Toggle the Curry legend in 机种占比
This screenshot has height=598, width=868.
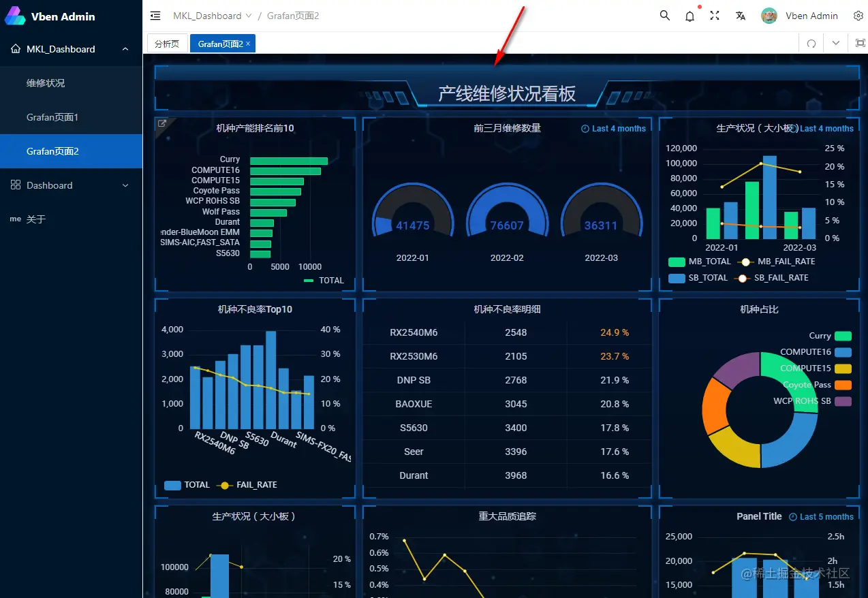tap(830, 336)
